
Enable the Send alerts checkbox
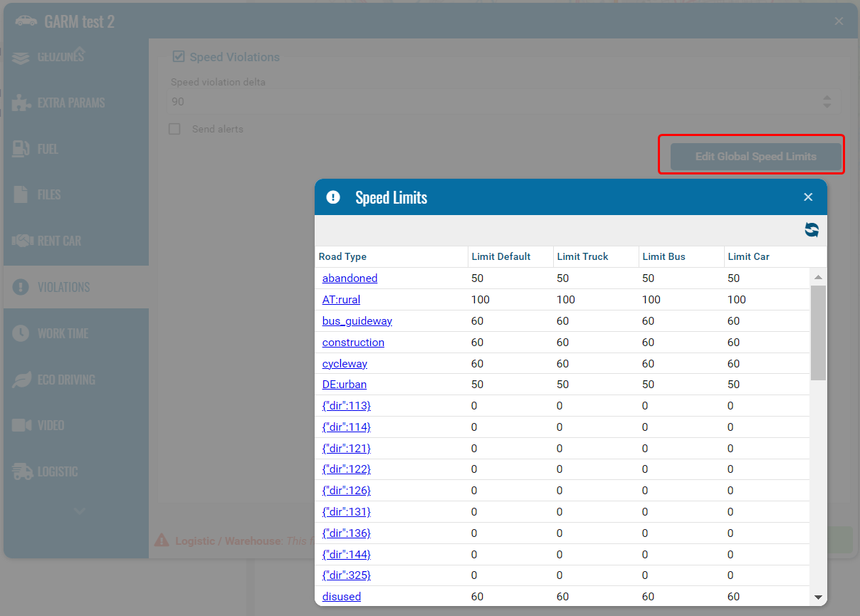174,129
